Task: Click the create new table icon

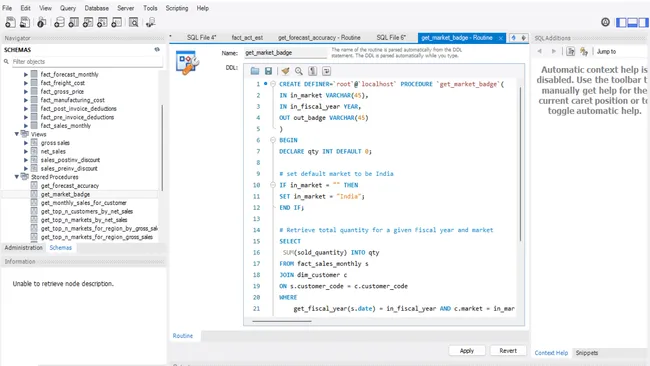Action: click(x=73, y=22)
